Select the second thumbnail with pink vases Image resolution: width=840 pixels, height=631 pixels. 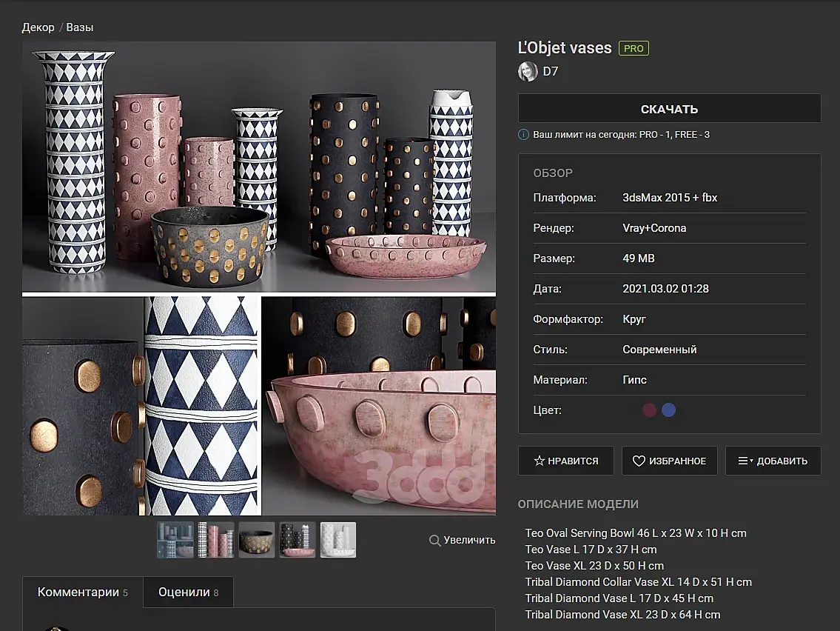point(216,540)
